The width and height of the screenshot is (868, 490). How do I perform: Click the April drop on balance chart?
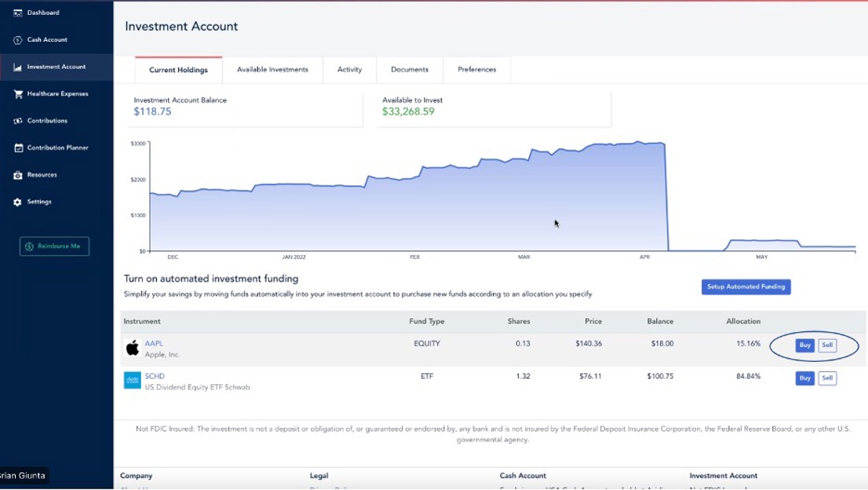click(666, 196)
